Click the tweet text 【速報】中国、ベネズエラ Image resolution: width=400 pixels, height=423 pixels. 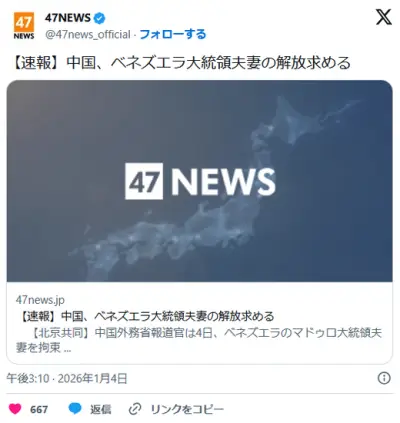click(180, 63)
